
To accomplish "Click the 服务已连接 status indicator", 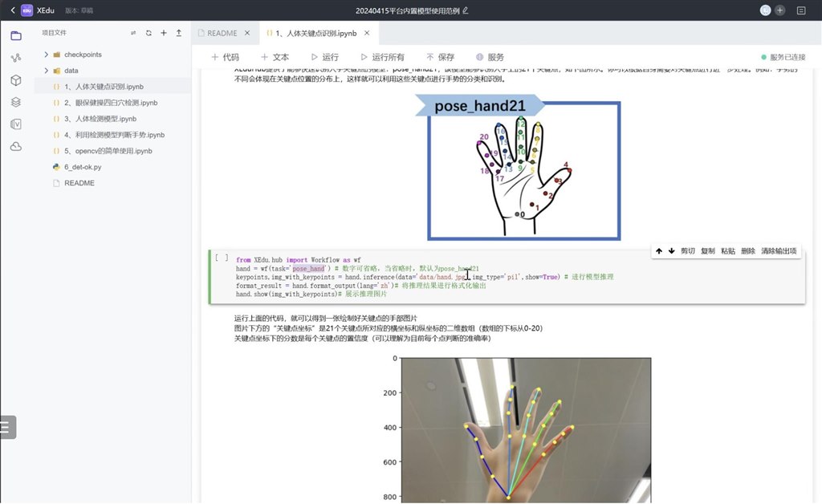I will point(783,57).
